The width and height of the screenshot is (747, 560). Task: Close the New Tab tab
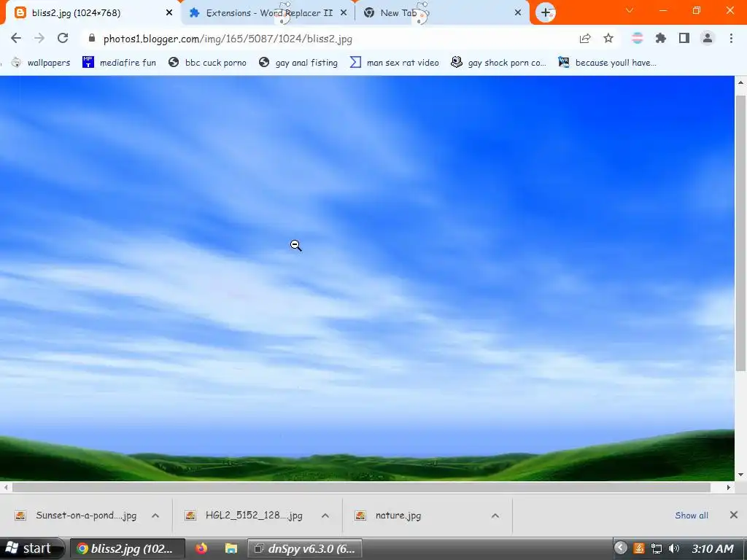518,13
